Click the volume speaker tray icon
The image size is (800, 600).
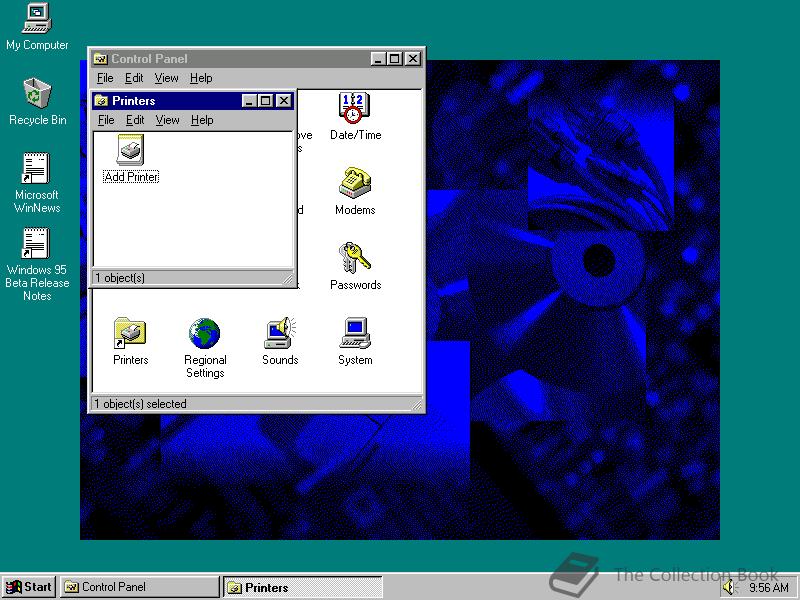pyautogui.click(x=730, y=588)
